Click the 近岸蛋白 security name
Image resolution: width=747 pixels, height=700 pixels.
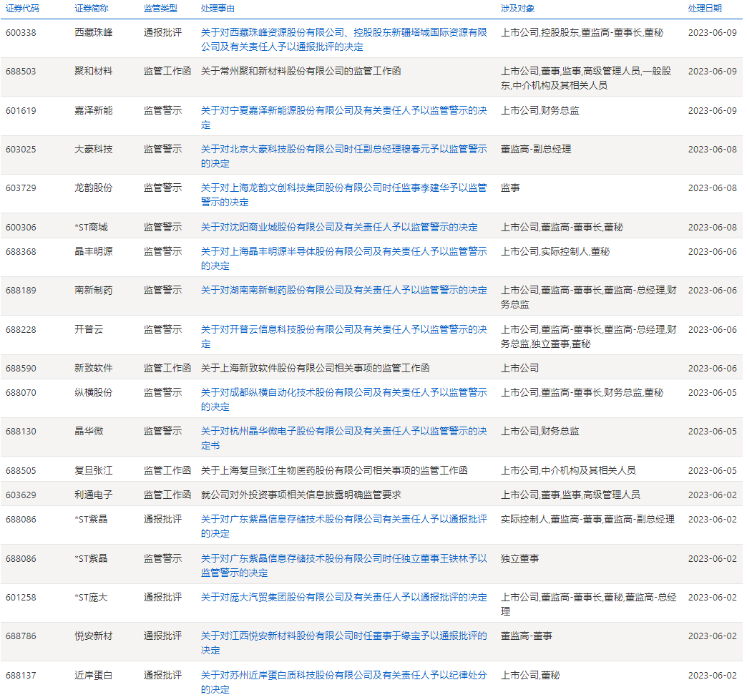[x=93, y=676]
